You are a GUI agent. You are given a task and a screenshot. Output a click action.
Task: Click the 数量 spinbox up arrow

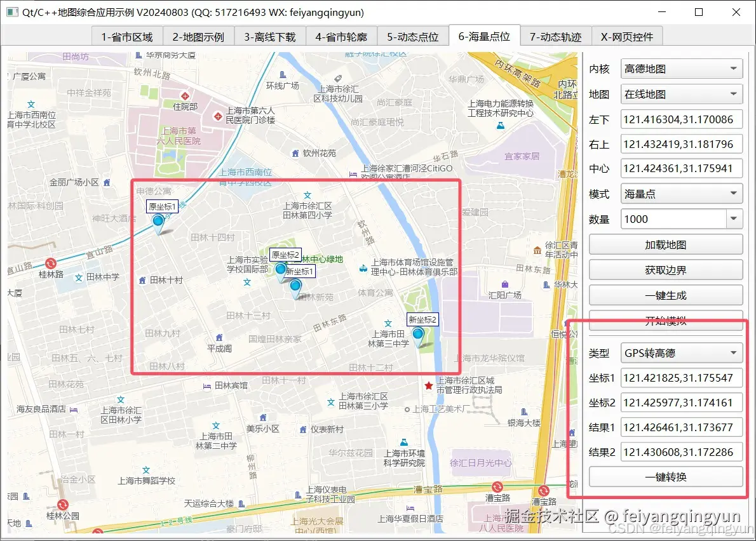734,213
